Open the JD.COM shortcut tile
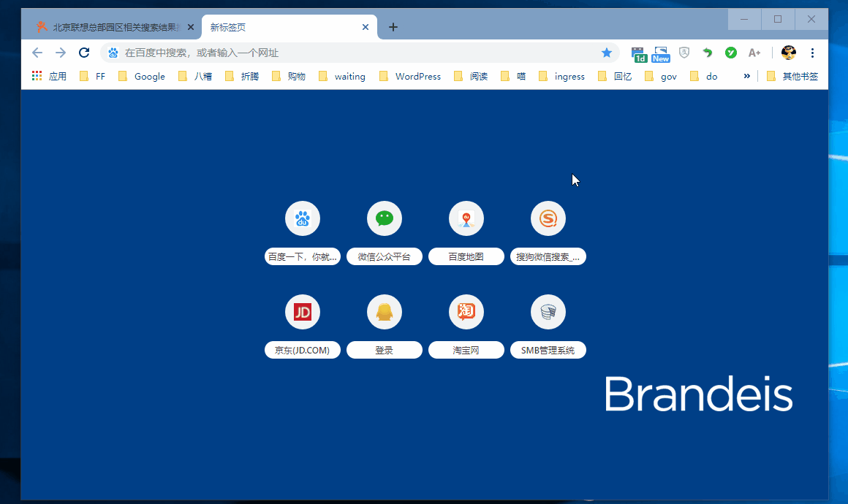 click(302, 312)
